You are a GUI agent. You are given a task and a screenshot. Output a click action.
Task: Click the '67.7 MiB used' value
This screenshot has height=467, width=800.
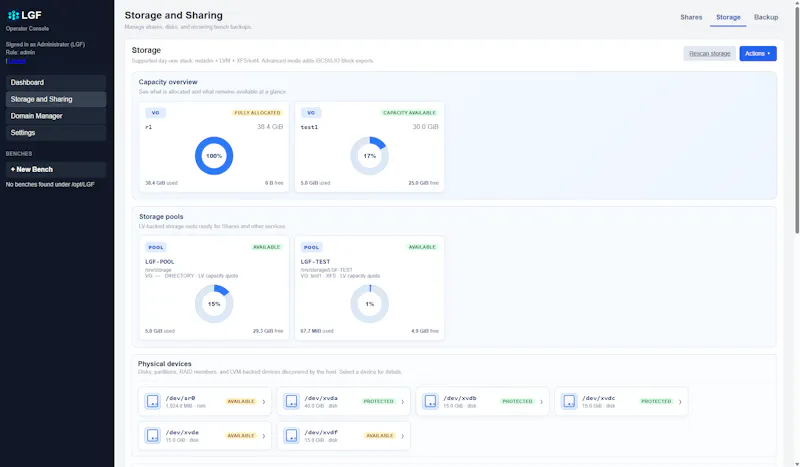(x=317, y=331)
